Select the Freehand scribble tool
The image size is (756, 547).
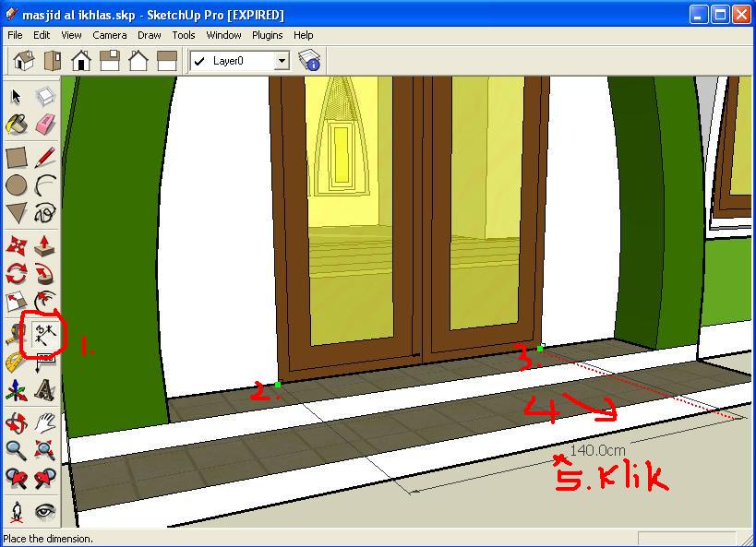(45, 213)
